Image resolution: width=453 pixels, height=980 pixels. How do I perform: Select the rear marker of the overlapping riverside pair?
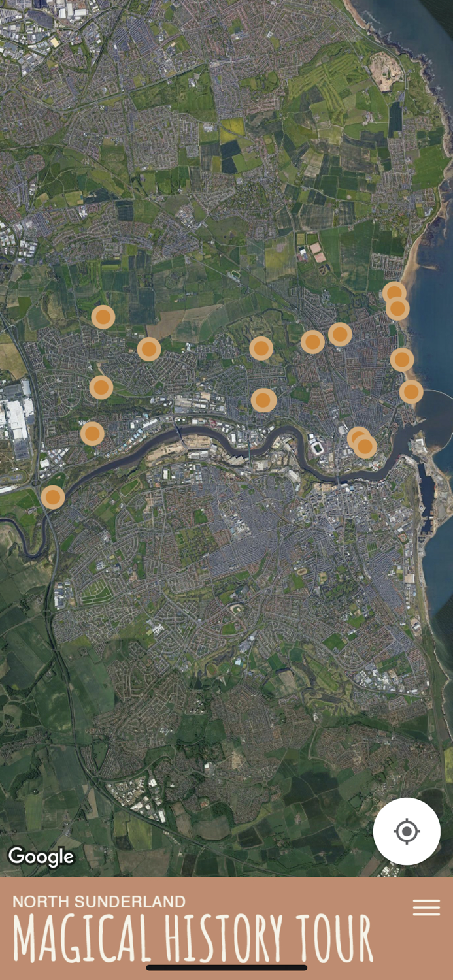point(358,438)
